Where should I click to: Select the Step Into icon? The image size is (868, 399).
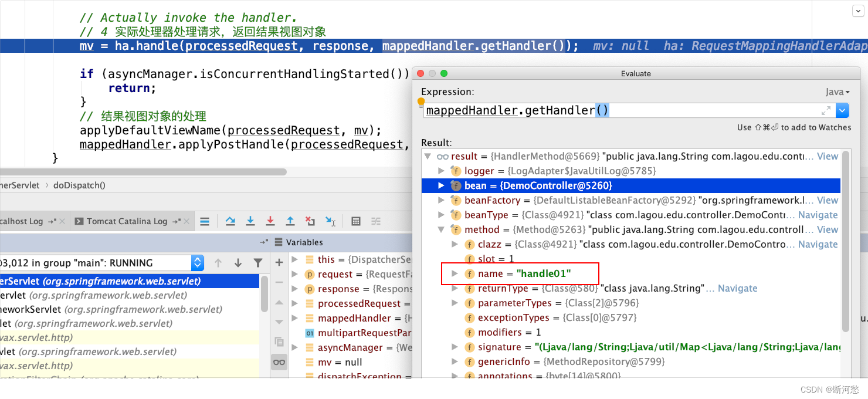250,221
